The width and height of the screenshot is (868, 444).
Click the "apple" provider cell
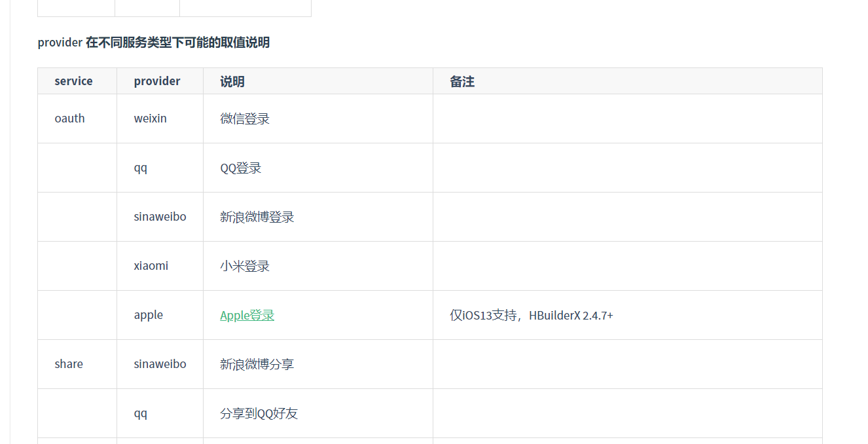point(149,315)
